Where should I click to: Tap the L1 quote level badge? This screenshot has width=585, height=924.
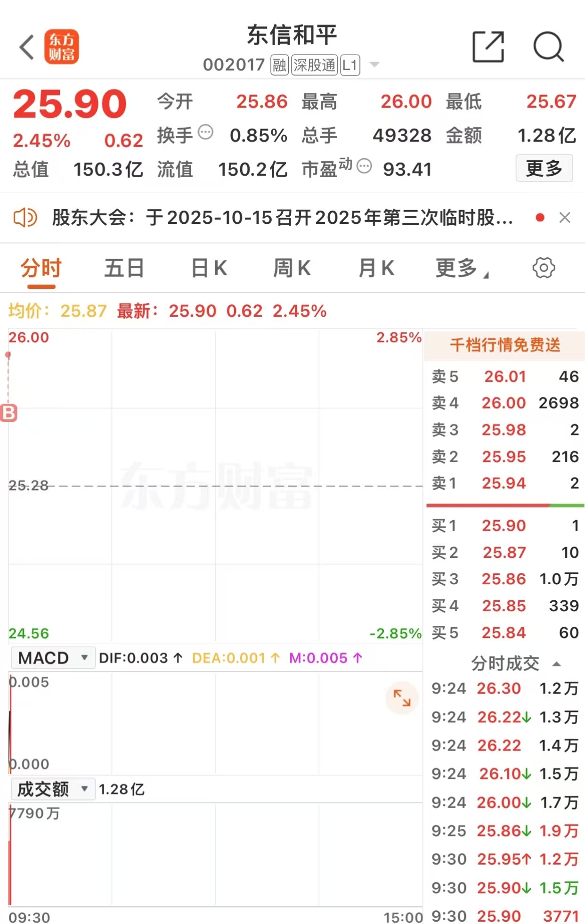pos(350,65)
